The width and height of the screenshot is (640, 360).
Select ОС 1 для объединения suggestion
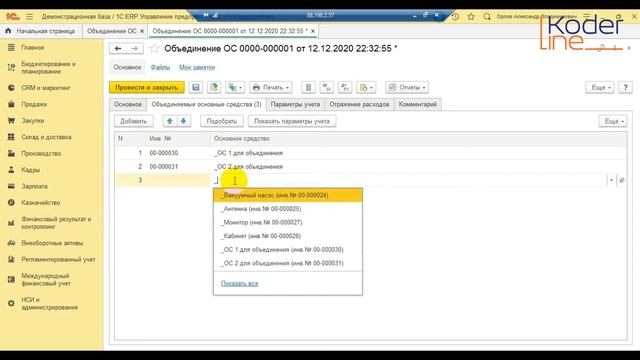click(x=288, y=249)
